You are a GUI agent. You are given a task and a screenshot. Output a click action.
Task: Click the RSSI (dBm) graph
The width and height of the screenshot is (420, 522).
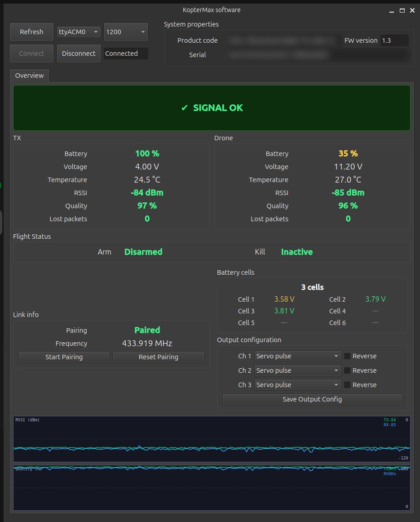(212, 439)
